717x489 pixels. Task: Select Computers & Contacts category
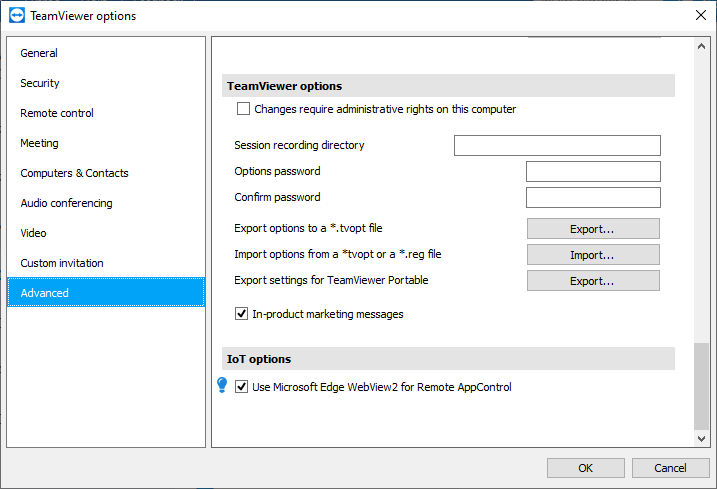pyautogui.click(x=106, y=173)
